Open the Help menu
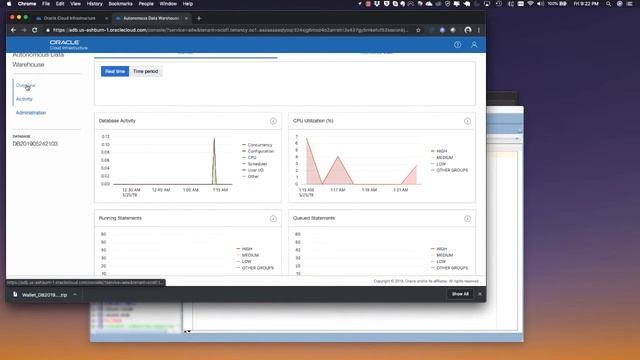 click(188, 4)
